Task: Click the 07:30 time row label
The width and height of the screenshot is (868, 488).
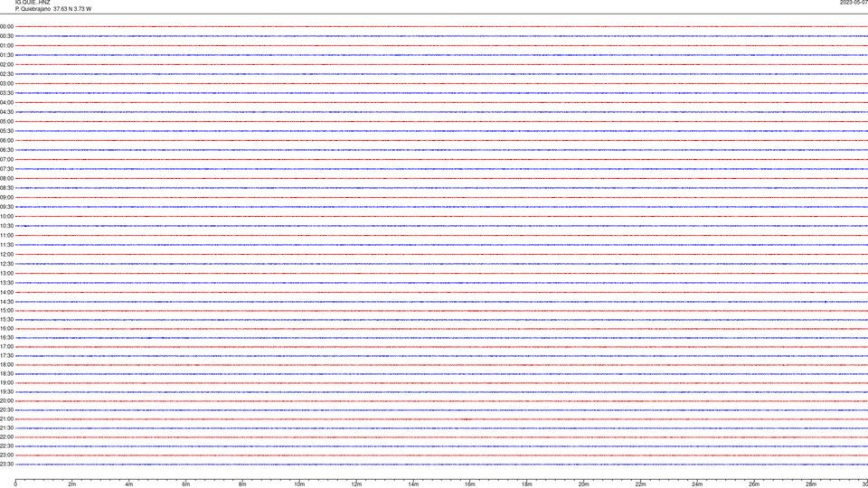Action: point(6,169)
